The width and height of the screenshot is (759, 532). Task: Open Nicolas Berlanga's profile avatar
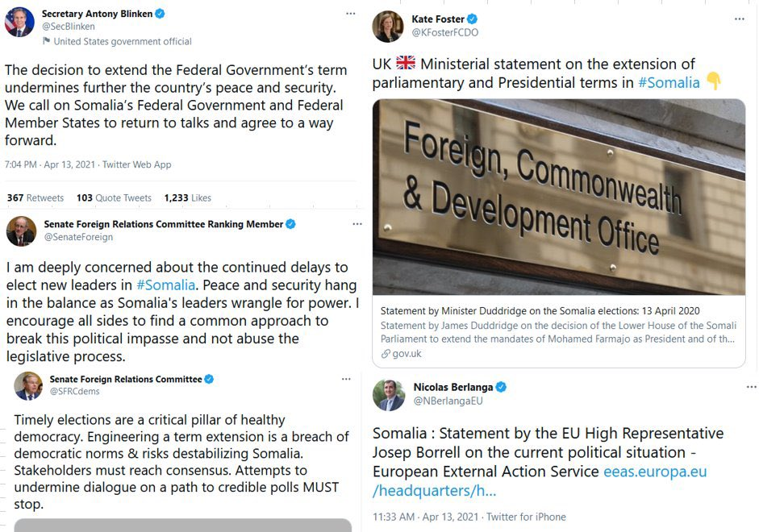click(388, 395)
